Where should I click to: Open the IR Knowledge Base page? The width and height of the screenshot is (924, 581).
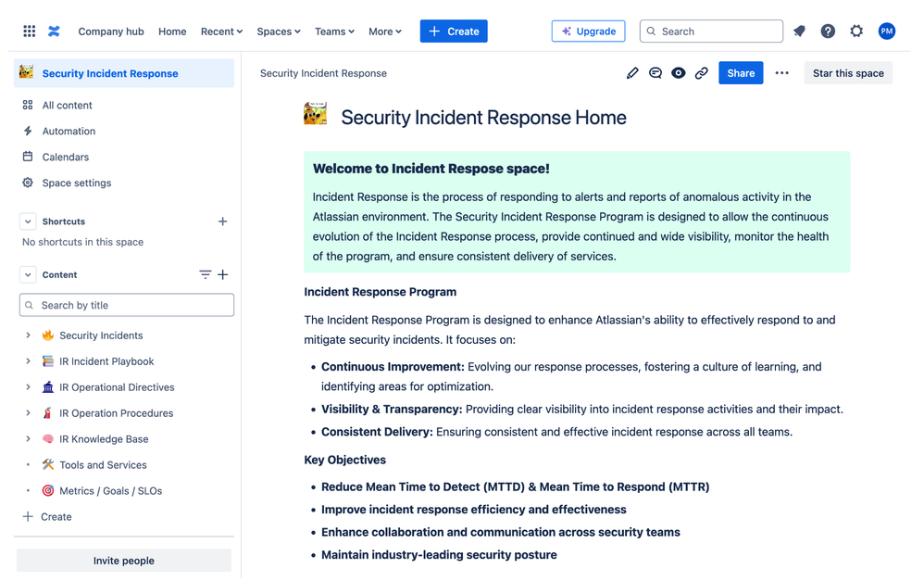(104, 439)
